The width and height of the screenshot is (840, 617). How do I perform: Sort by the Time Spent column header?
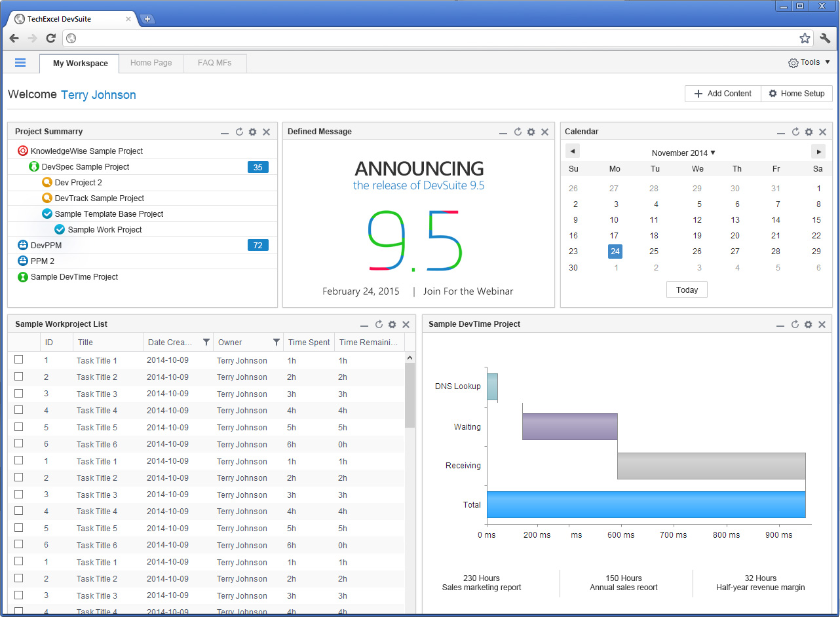click(x=309, y=342)
